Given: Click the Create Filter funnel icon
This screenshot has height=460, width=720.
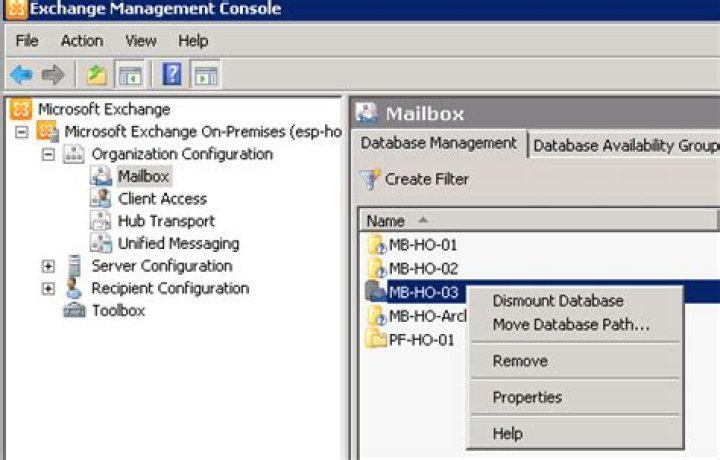Looking at the screenshot, I should coord(370,180).
